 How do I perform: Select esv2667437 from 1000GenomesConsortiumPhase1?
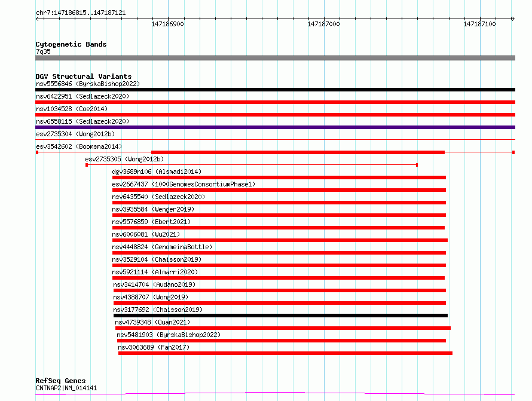click(x=183, y=184)
